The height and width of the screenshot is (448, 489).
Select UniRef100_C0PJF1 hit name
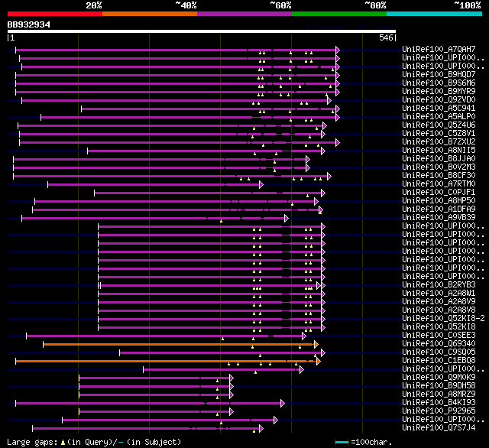(439, 193)
